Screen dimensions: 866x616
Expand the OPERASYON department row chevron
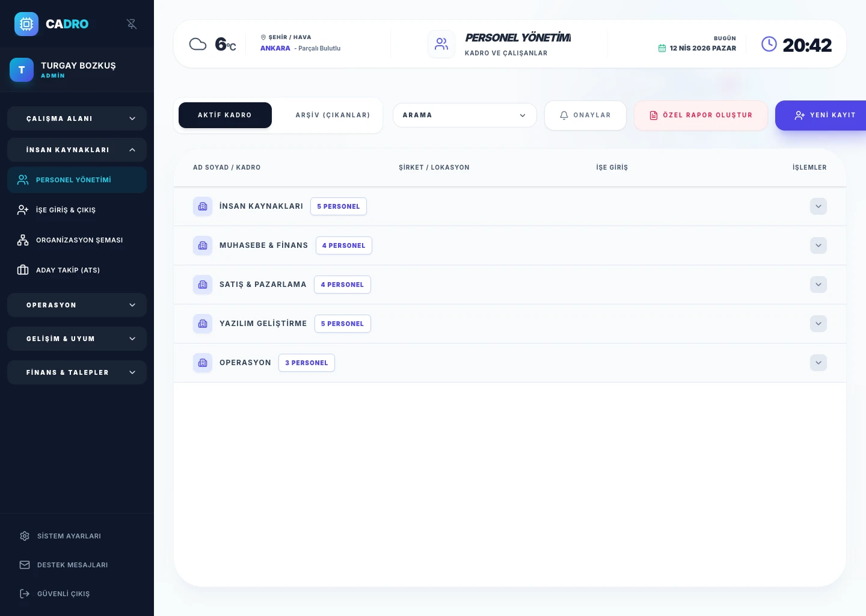(x=818, y=363)
